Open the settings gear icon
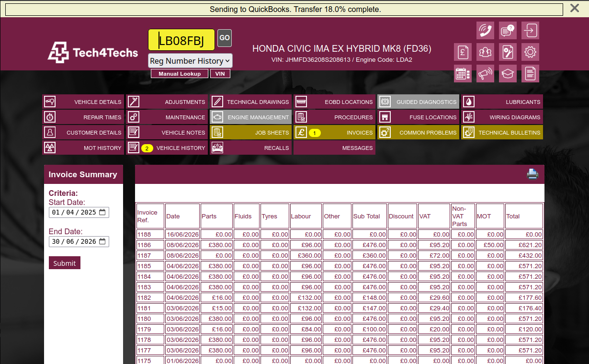 [530, 52]
